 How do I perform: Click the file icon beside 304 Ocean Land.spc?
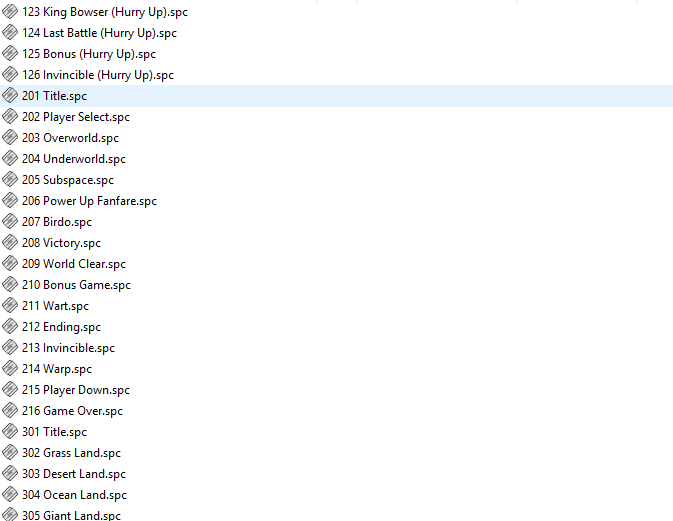coord(10,495)
